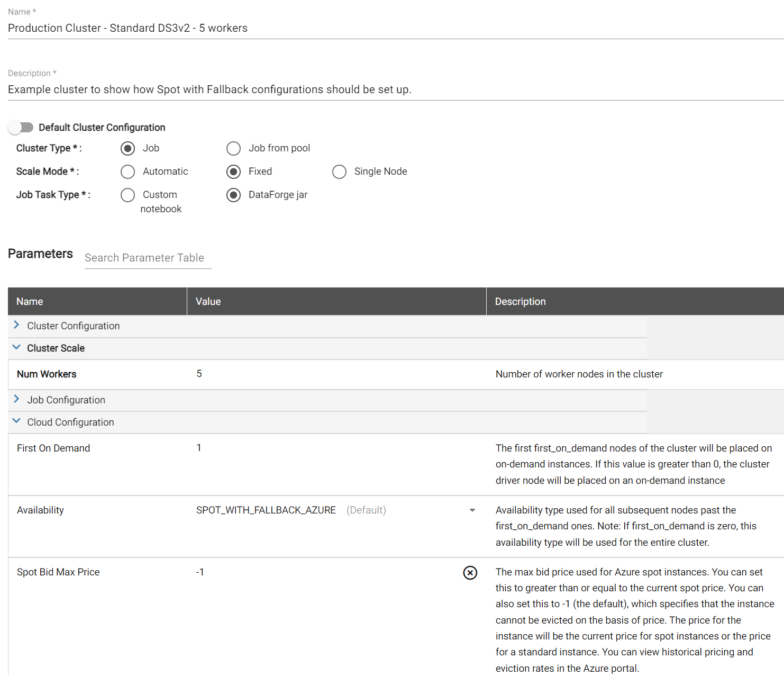Click the Parameters heading
Screen dimensions: 784x676
click(40, 254)
